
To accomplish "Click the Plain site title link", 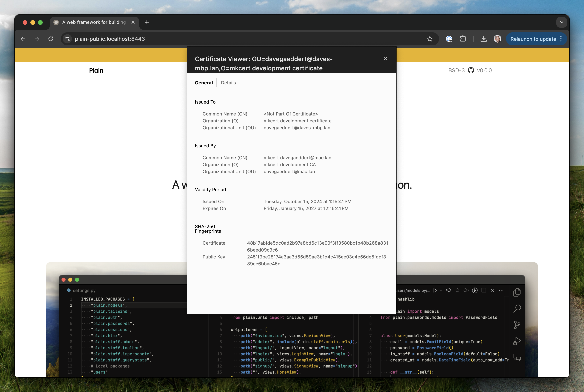I will coord(96,71).
